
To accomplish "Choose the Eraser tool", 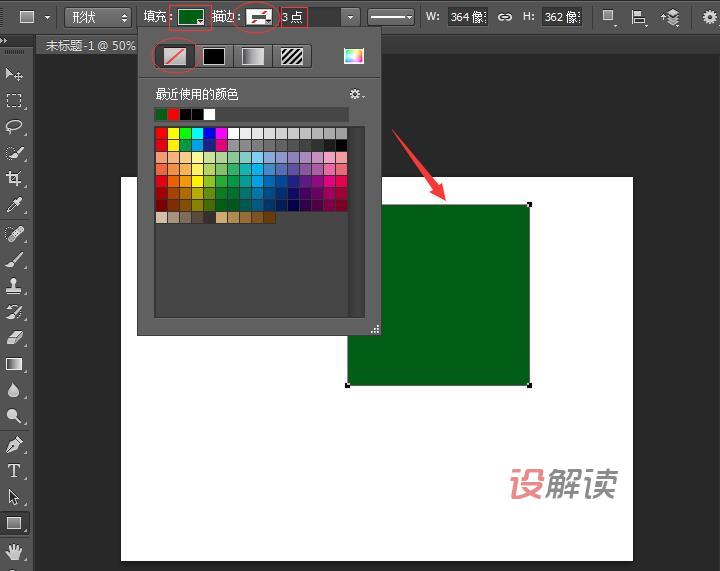I will [14, 338].
